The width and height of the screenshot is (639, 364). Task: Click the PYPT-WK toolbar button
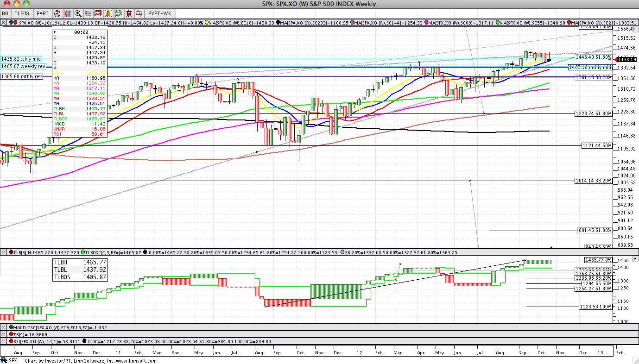pos(159,13)
